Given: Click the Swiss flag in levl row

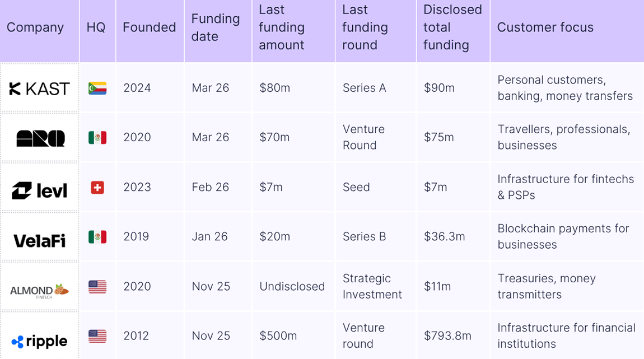Looking at the screenshot, I should pyautogui.click(x=97, y=188).
